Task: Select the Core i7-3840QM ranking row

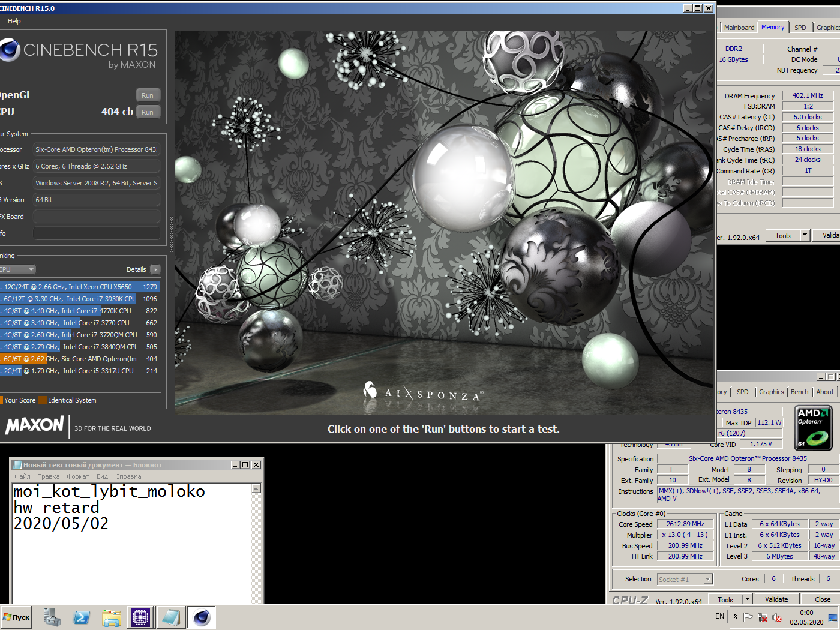Action: click(80, 347)
